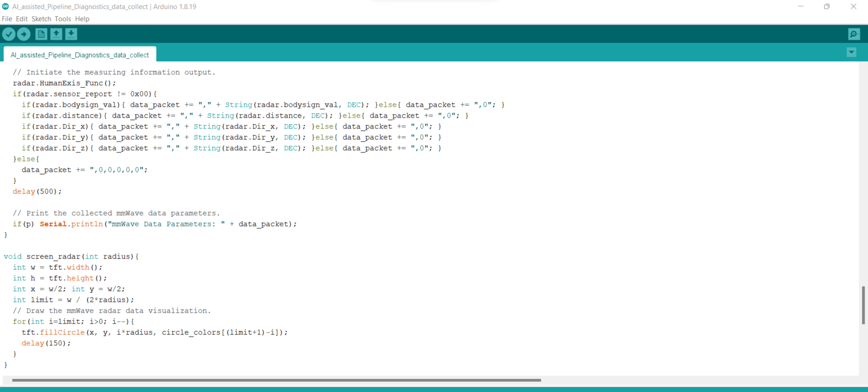Click the line 'int h = tft.height();'

click(60, 278)
